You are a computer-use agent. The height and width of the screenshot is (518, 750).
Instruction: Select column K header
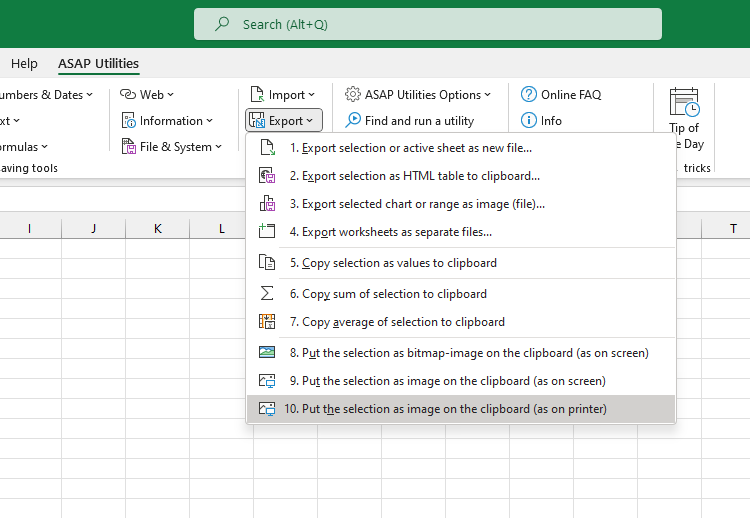pyautogui.click(x=158, y=229)
